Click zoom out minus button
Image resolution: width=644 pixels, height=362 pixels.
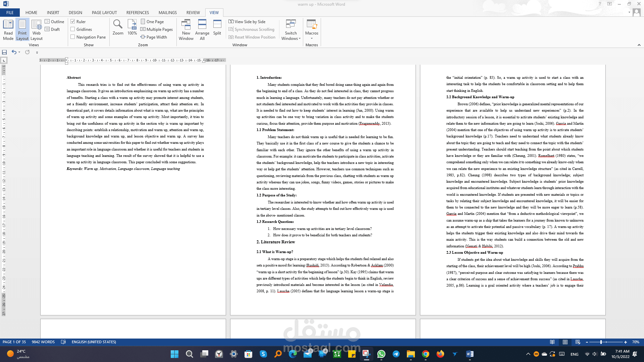coord(587,342)
